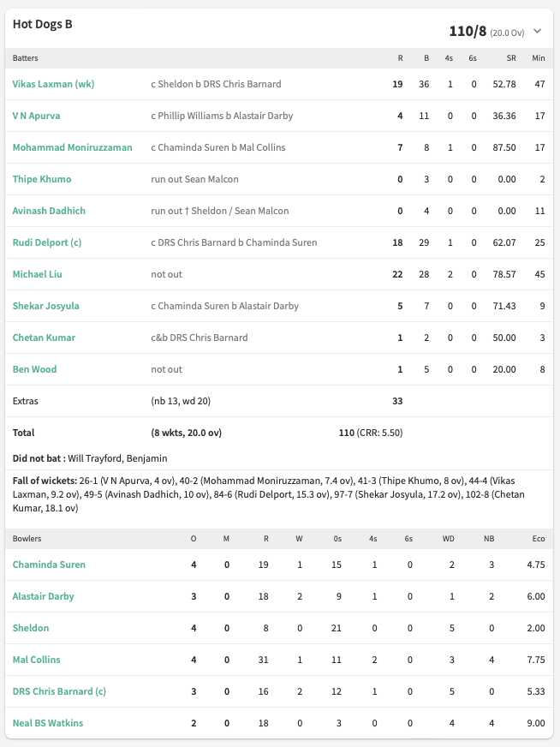560x747 pixels.
Task: Open Sheldon bowler page
Action: point(31,628)
